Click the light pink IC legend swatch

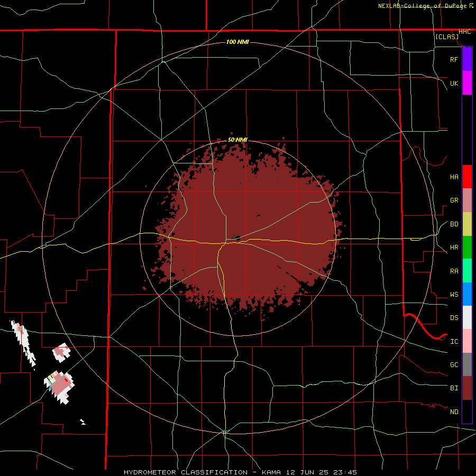point(467,341)
